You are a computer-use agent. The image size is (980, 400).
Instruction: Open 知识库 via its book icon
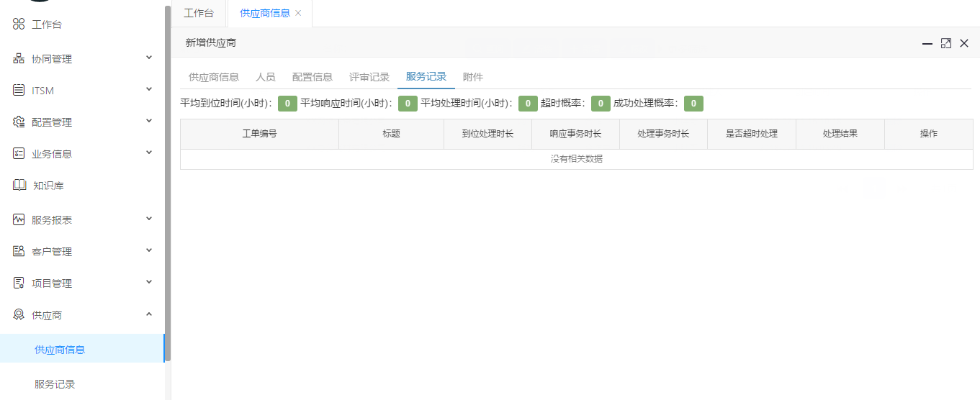[x=19, y=186]
